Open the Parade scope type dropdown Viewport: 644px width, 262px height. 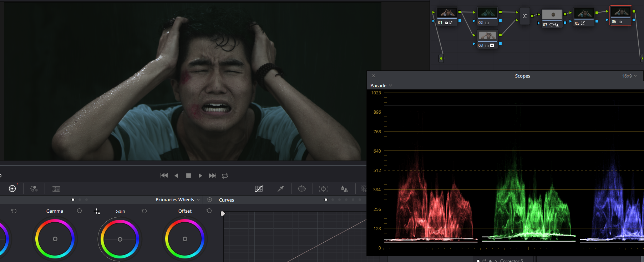click(381, 86)
